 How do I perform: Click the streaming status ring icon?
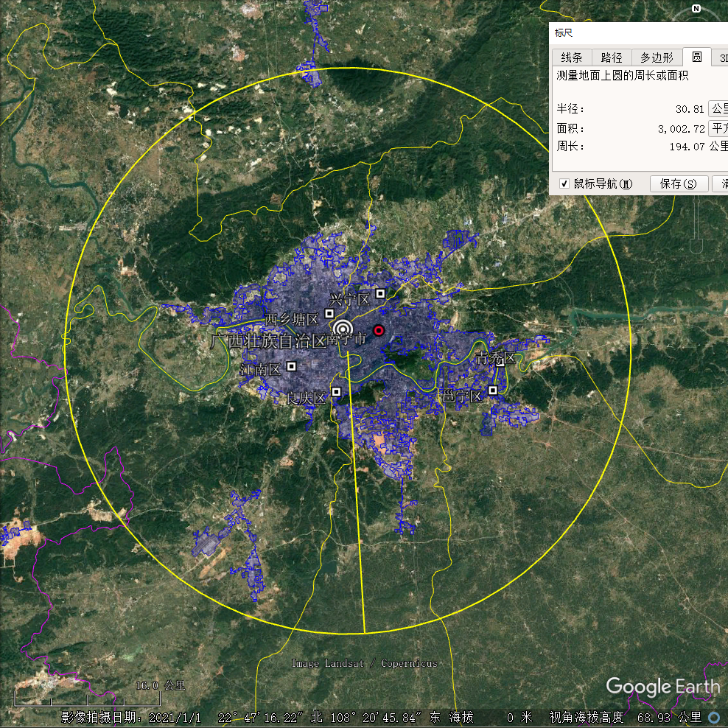coord(713,717)
